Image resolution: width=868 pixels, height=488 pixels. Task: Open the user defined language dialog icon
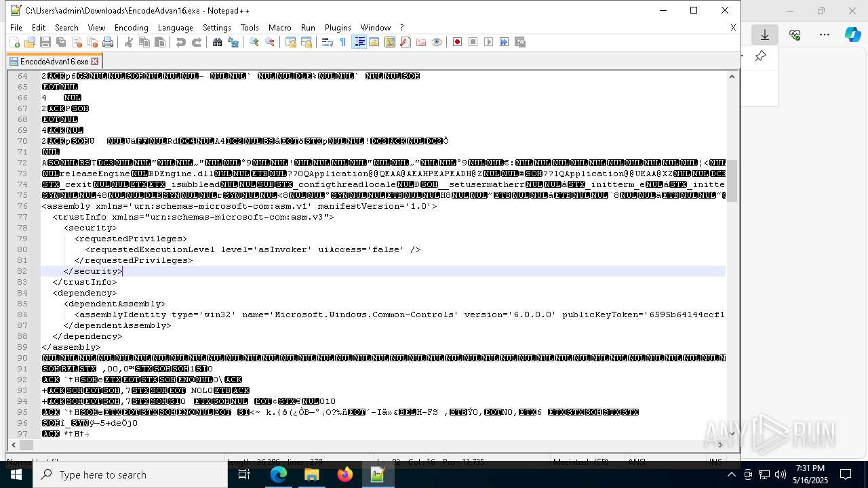click(374, 42)
